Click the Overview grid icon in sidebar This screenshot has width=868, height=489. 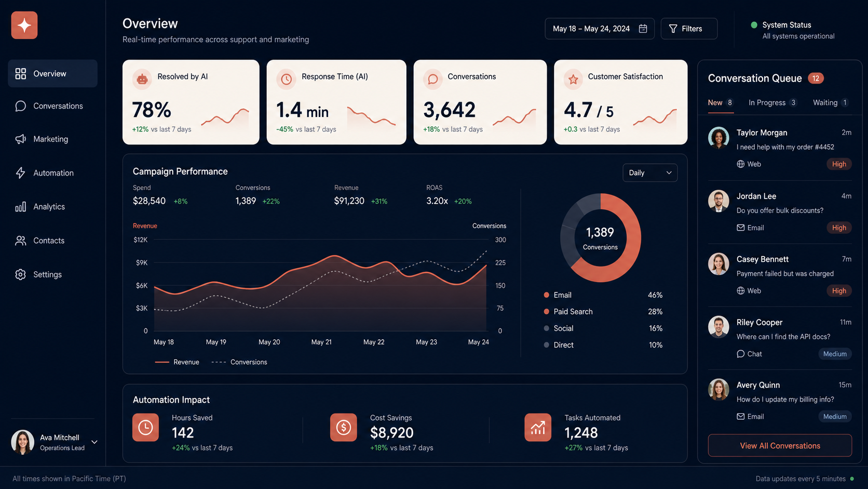pyautogui.click(x=20, y=74)
